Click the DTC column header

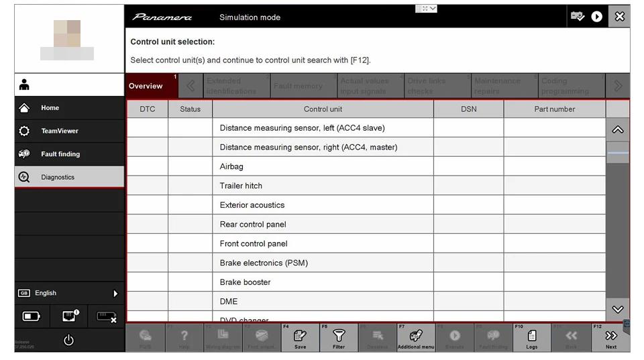click(148, 109)
